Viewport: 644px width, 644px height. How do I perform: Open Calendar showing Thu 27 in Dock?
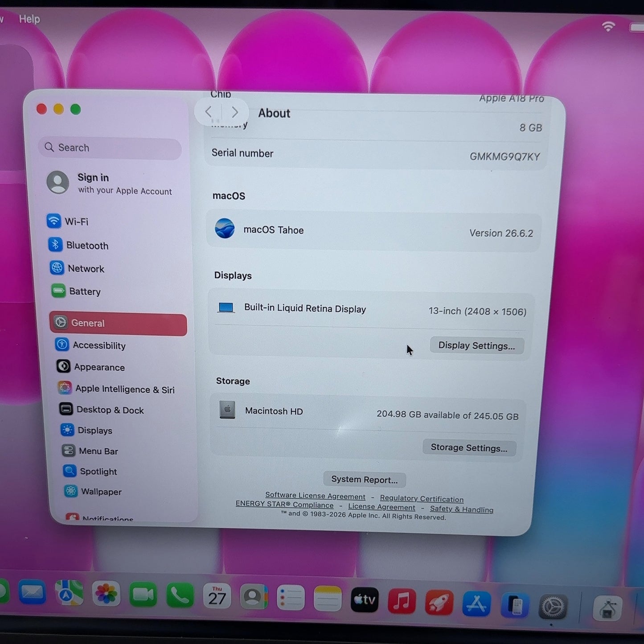[217, 596]
